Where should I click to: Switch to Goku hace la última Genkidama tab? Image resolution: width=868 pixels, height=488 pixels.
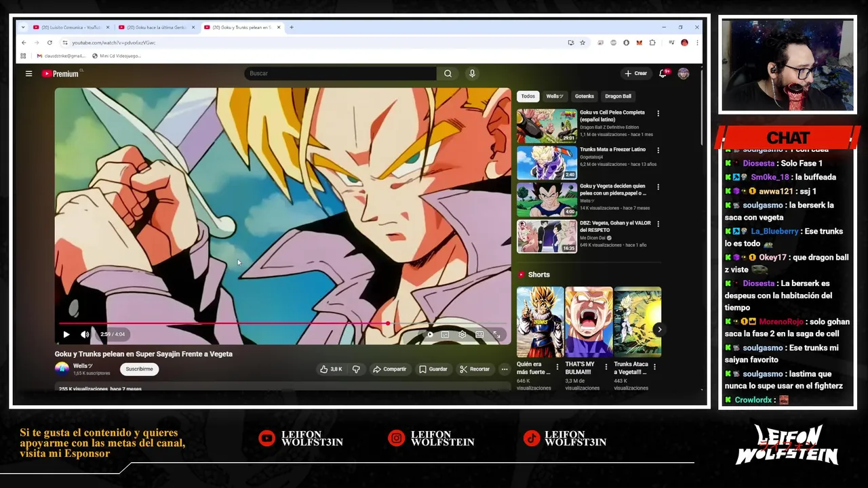[x=156, y=27]
